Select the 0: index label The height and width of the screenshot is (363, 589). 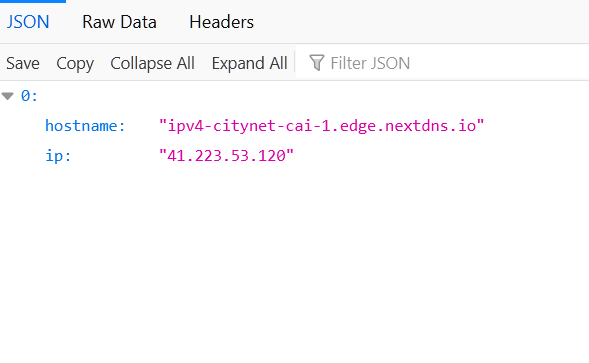[x=29, y=96]
